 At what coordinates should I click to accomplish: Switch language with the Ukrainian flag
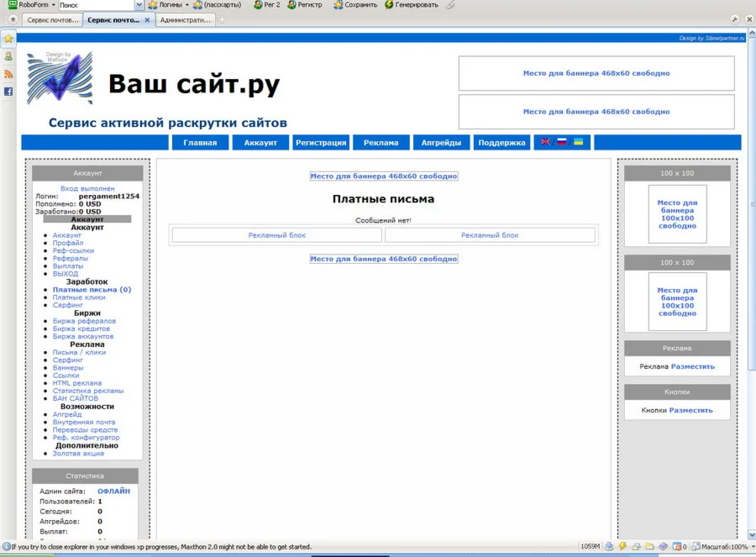click(x=579, y=142)
